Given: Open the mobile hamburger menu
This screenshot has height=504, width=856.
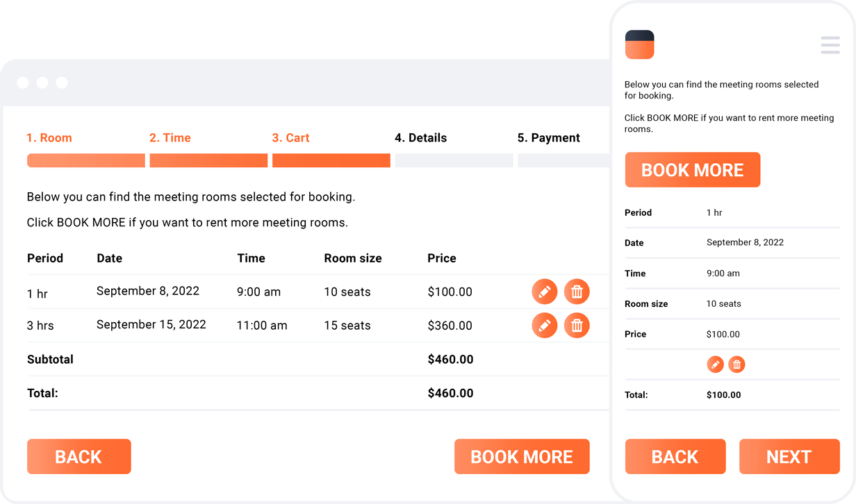Looking at the screenshot, I should [x=830, y=45].
